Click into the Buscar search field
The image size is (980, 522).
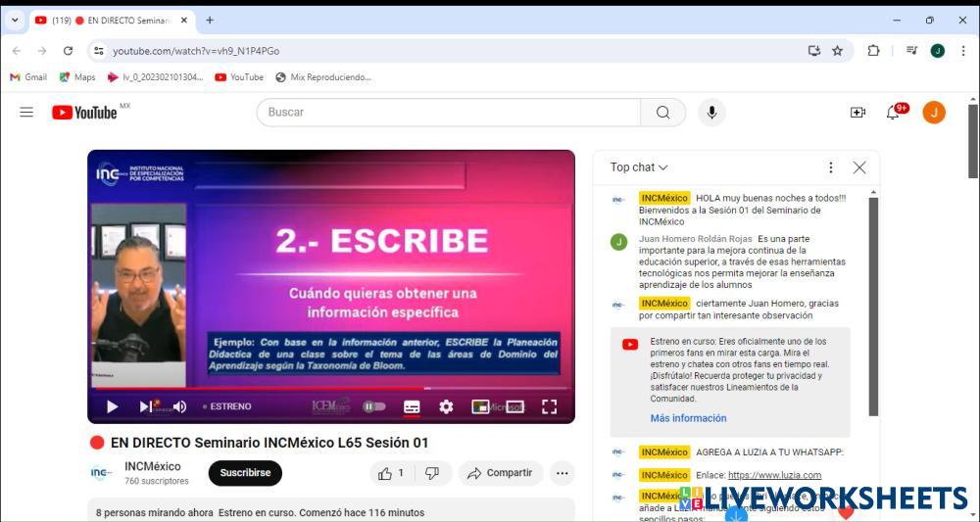tap(451, 113)
